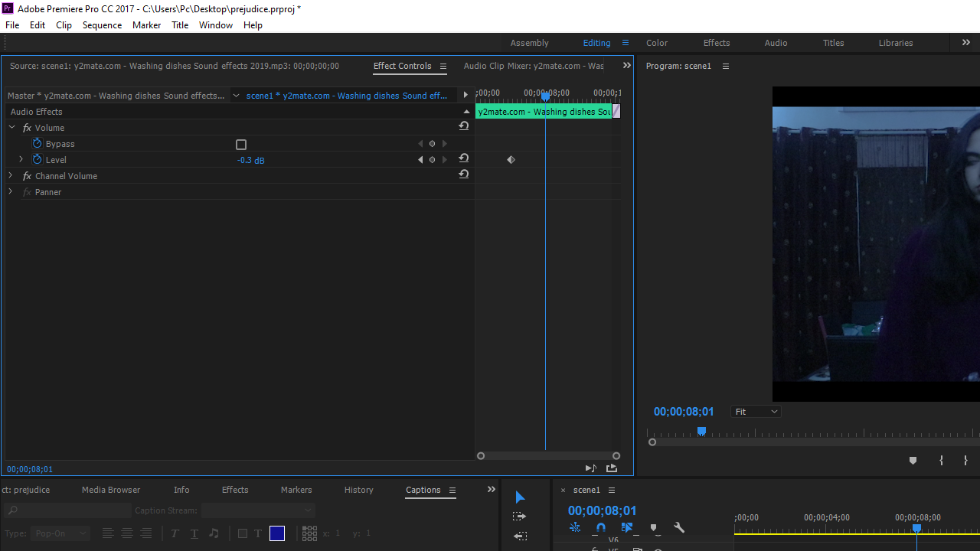Collapse the Volume effect section
The image size is (980, 551).
coord(11,128)
